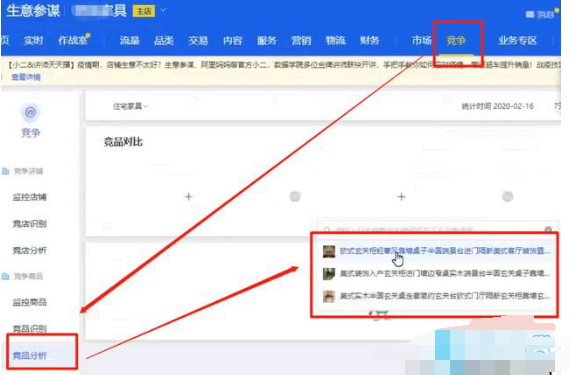The height and width of the screenshot is (375, 570).
Task: Open 监控店铺 in sidebar
Action: tap(29, 197)
